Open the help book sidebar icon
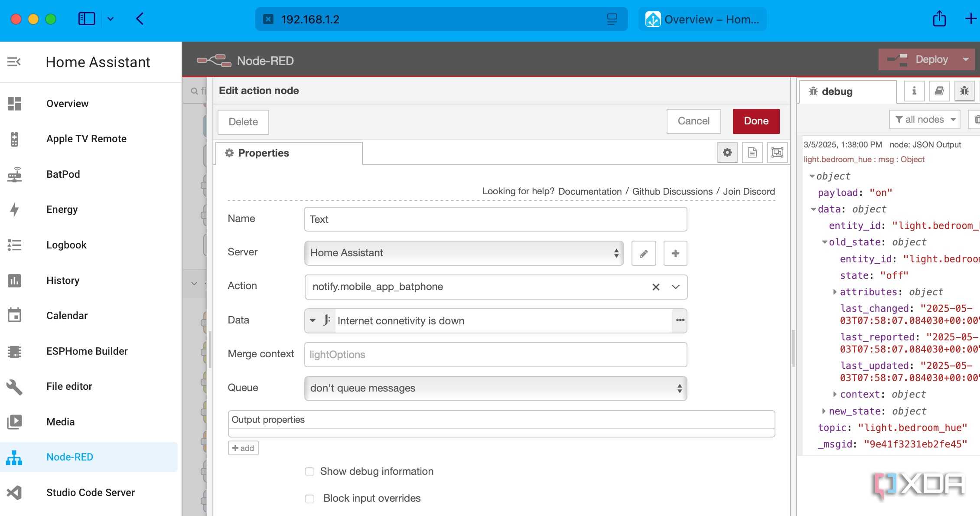Image resolution: width=980 pixels, height=516 pixels. pos(939,91)
